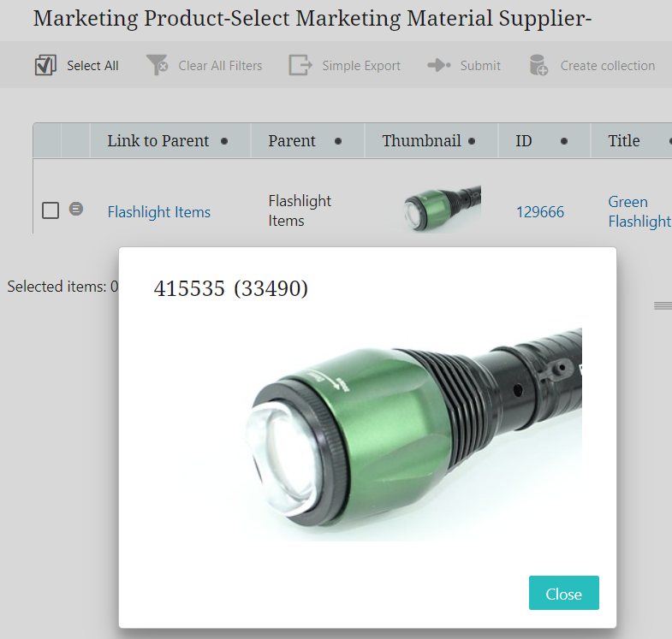Open the ID column menu dot
This screenshot has width=672, height=639.
(564, 141)
